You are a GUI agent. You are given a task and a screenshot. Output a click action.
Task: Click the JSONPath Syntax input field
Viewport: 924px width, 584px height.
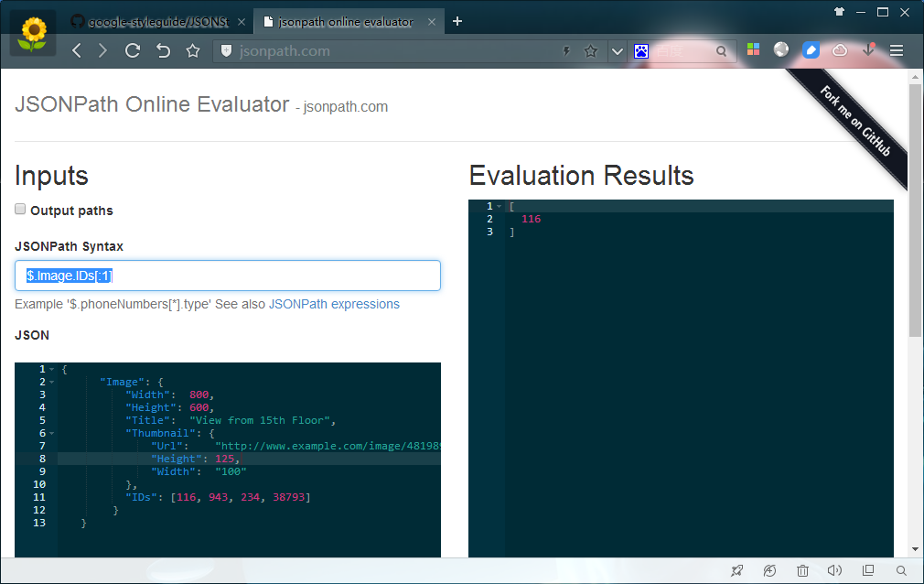tap(228, 276)
